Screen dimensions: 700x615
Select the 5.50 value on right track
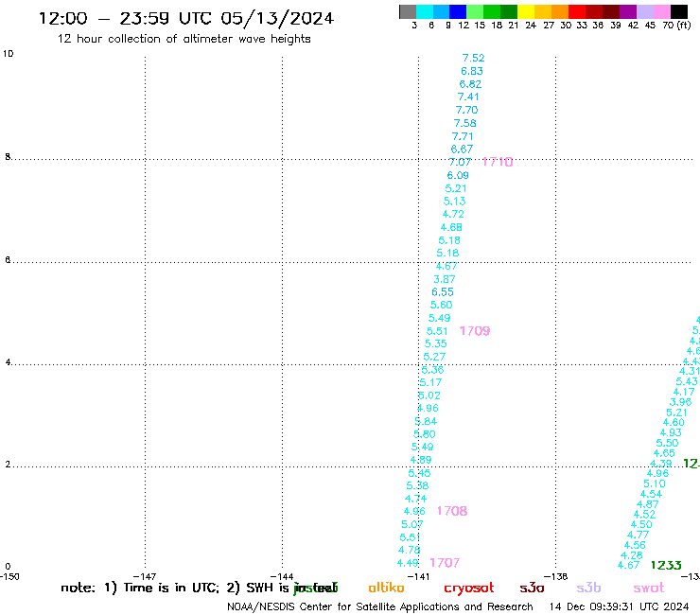(667, 443)
